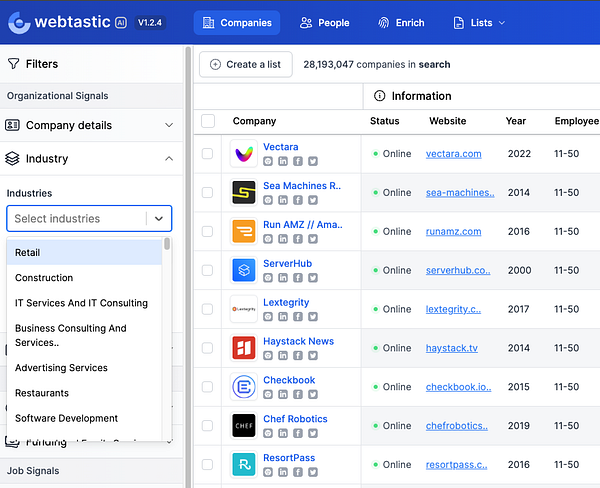Click the Haystack News company logo
Screen dimensions: 600x488
click(x=244, y=348)
